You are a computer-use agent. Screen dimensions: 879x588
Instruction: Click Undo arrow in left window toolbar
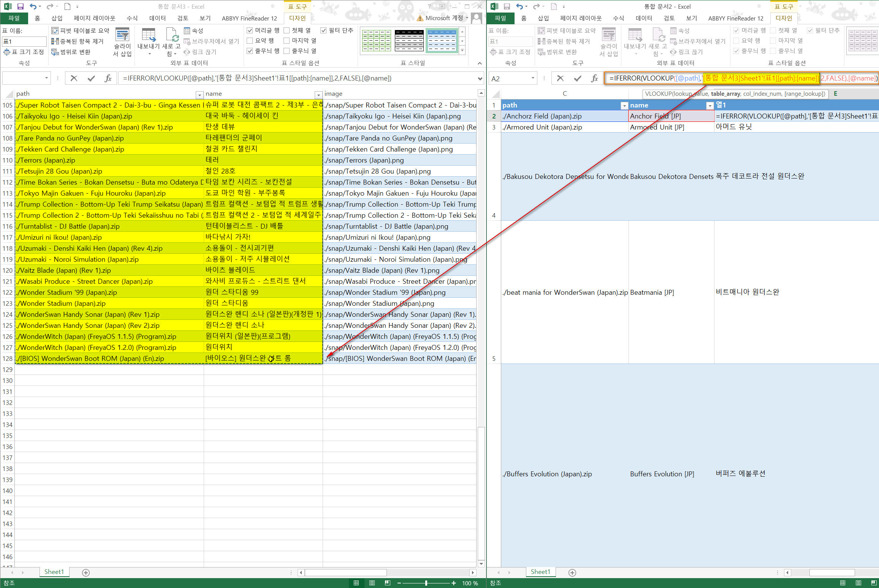coord(33,6)
